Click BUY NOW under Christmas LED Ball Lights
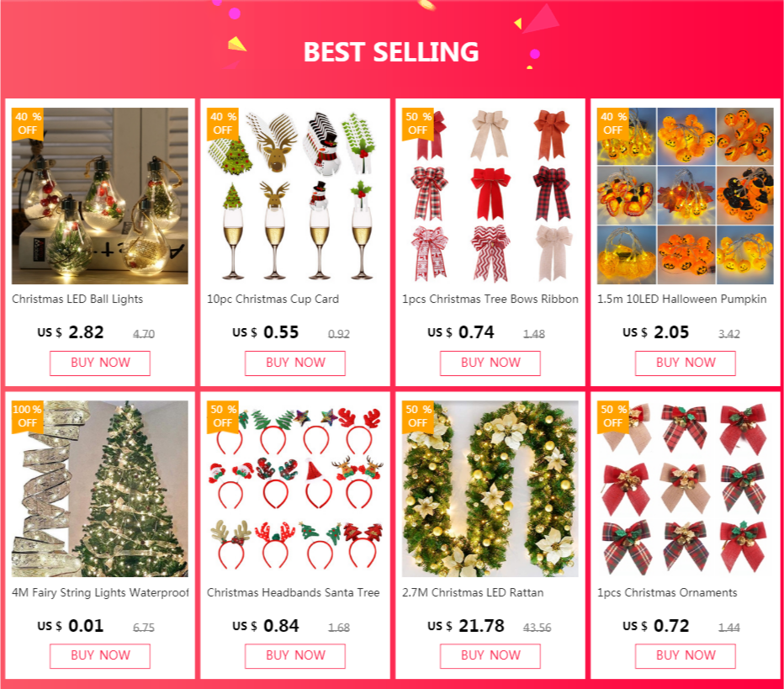Screen dimensions: 784x689 click(x=100, y=363)
